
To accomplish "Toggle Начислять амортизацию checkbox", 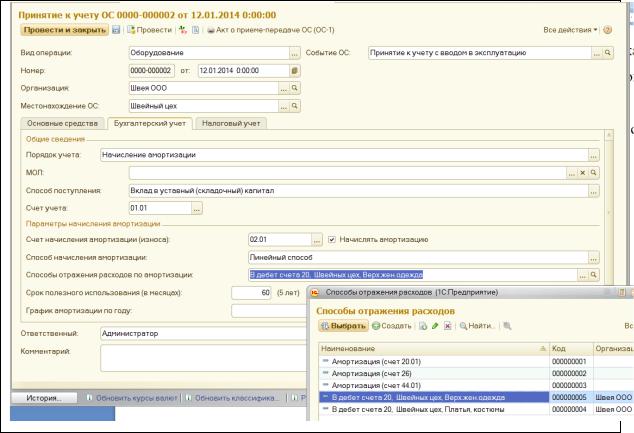I will pos(332,240).
